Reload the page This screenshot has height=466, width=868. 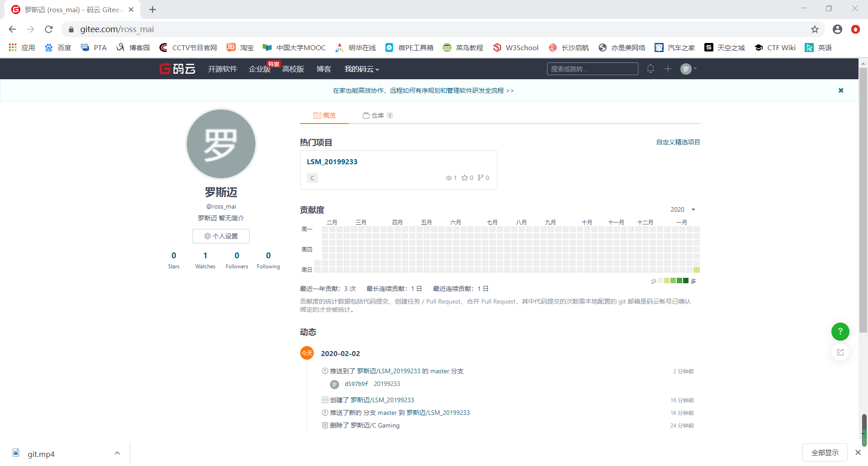coord(49,29)
